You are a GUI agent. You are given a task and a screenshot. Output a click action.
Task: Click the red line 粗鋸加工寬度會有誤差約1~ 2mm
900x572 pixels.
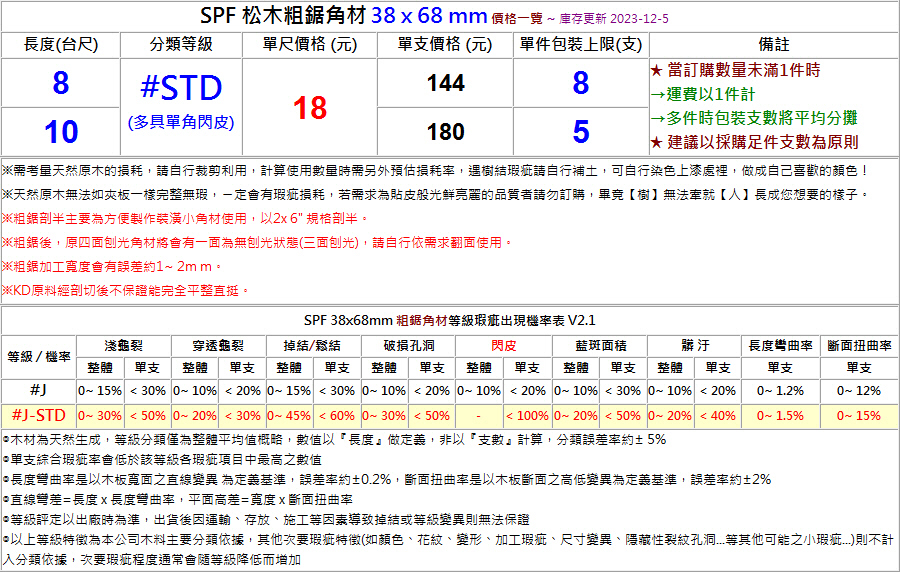(112, 267)
